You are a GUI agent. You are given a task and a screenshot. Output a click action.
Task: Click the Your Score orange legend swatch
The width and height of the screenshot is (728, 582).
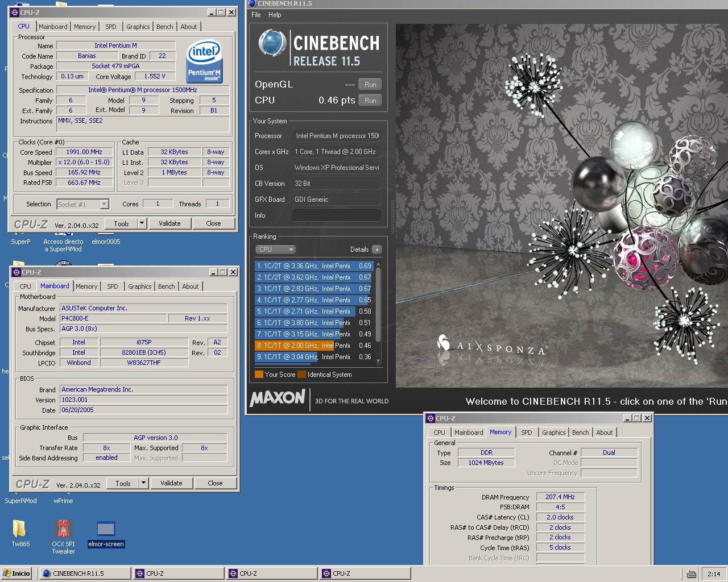click(x=259, y=375)
